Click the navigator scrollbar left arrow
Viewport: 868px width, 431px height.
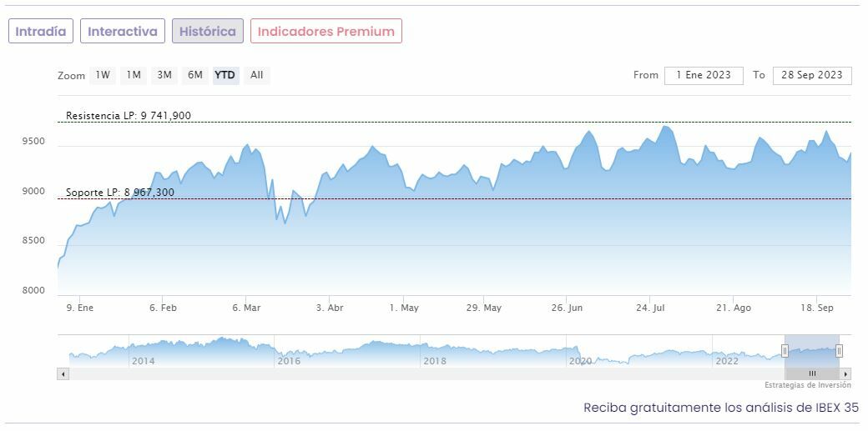63,374
